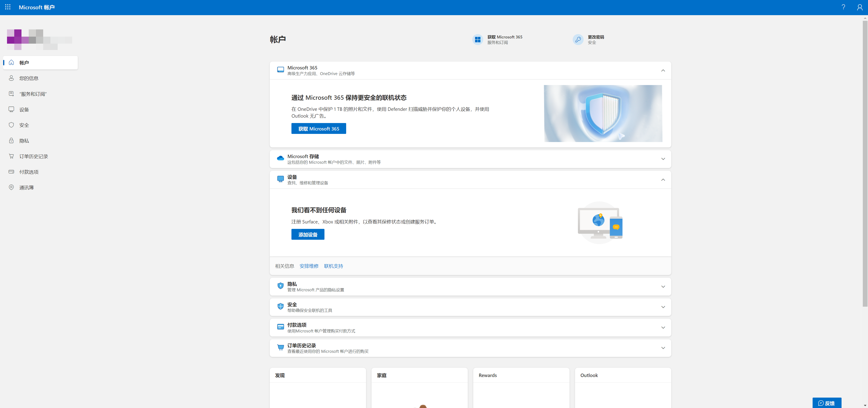Click the Rewards card header
Screen dimensions: 868x408
click(521, 375)
